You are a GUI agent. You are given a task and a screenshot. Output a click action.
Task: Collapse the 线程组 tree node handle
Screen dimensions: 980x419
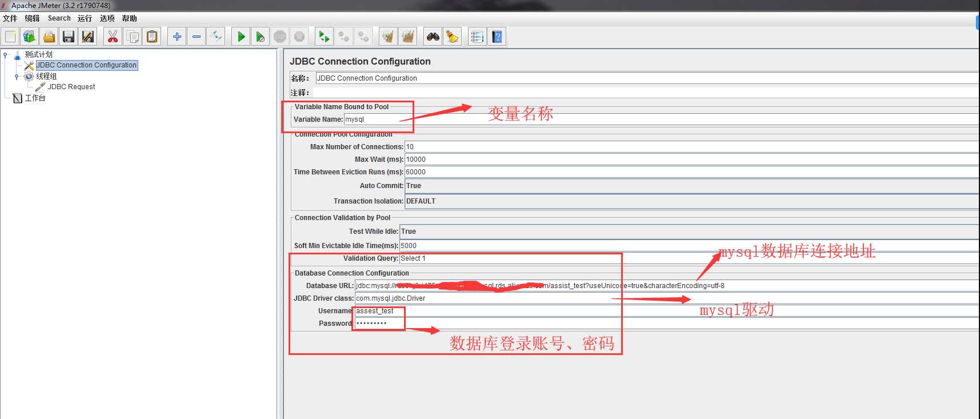[17, 77]
